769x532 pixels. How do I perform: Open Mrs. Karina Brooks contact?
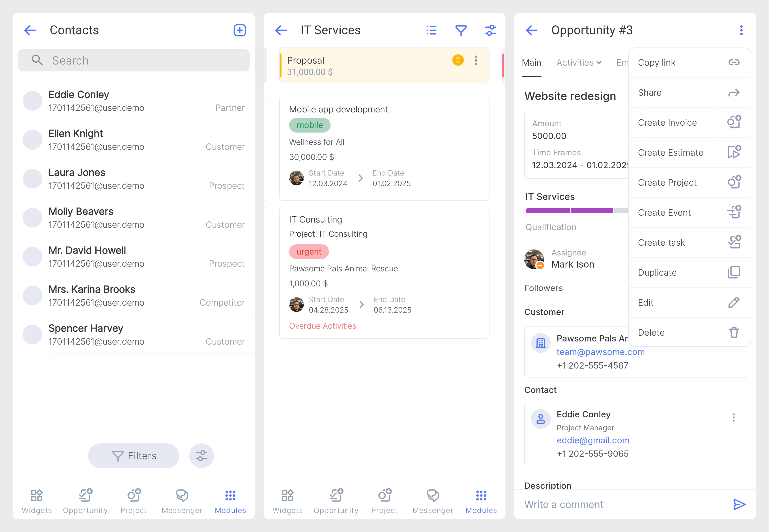[133, 296]
